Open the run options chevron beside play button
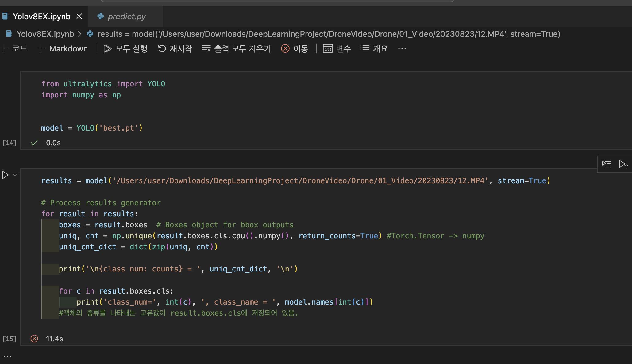Screen dimensions: 632x364 click(x=15, y=175)
